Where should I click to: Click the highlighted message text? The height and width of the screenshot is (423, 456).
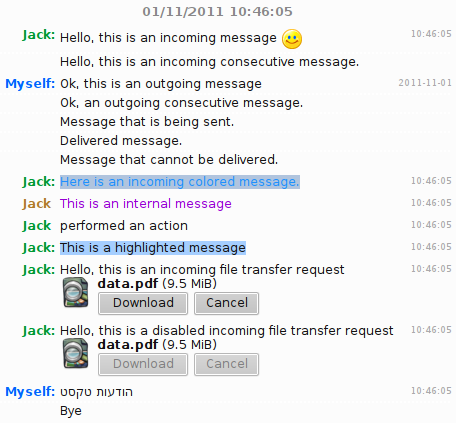pos(153,248)
